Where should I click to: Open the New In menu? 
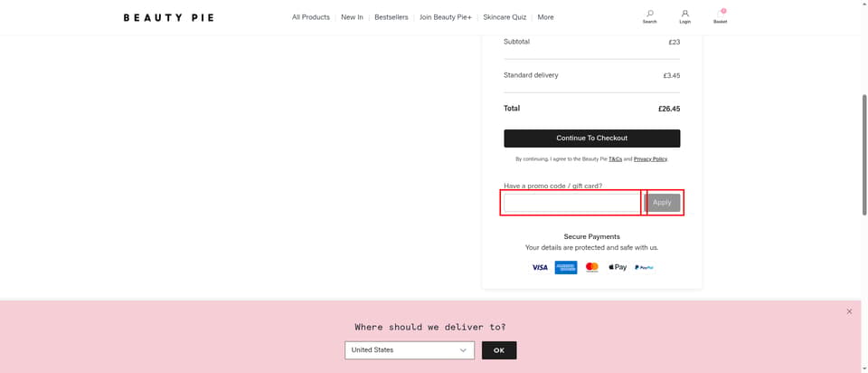(x=352, y=17)
